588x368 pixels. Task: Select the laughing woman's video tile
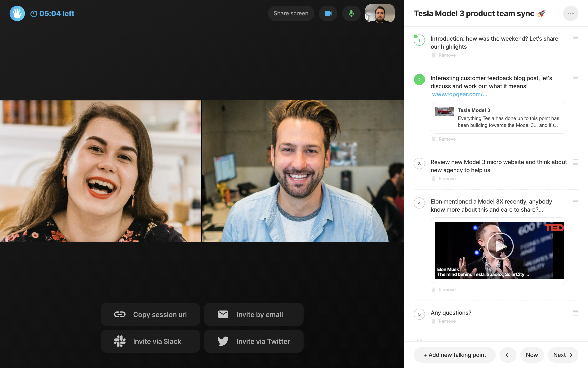(x=101, y=171)
